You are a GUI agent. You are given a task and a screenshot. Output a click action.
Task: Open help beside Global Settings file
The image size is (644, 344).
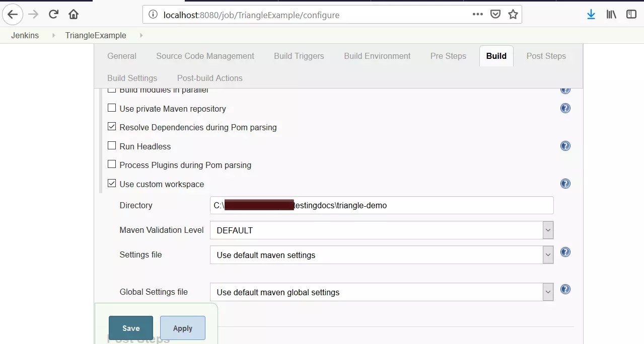tap(565, 290)
